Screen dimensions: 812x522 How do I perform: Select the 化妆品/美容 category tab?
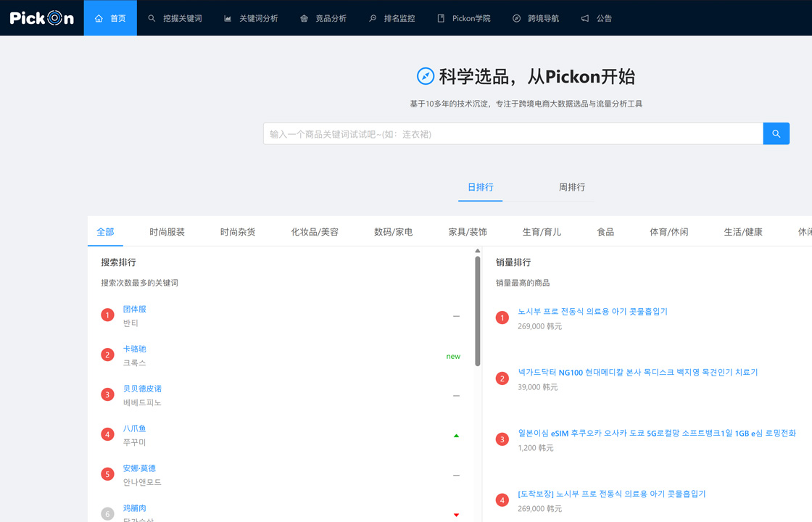(x=315, y=232)
